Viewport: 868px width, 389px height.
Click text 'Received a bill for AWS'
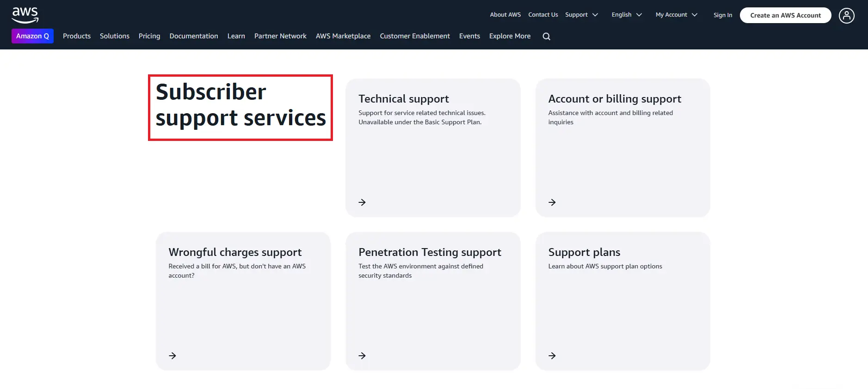point(202,267)
